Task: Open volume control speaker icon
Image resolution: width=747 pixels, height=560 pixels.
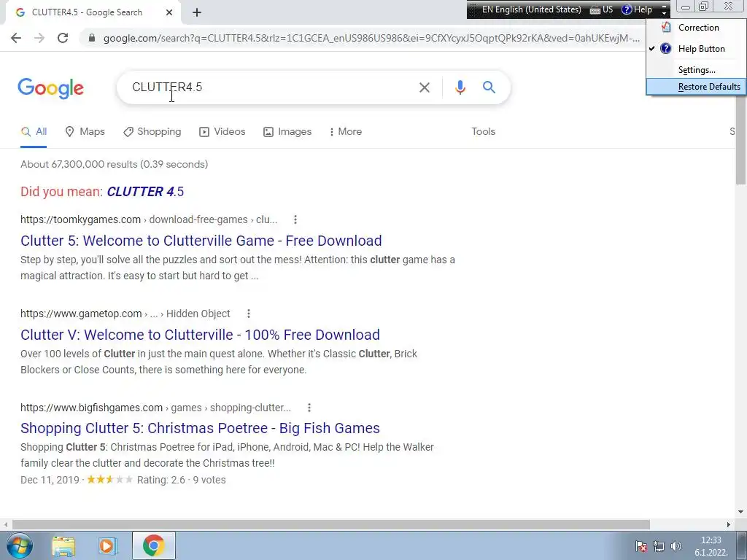Action: [676, 546]
